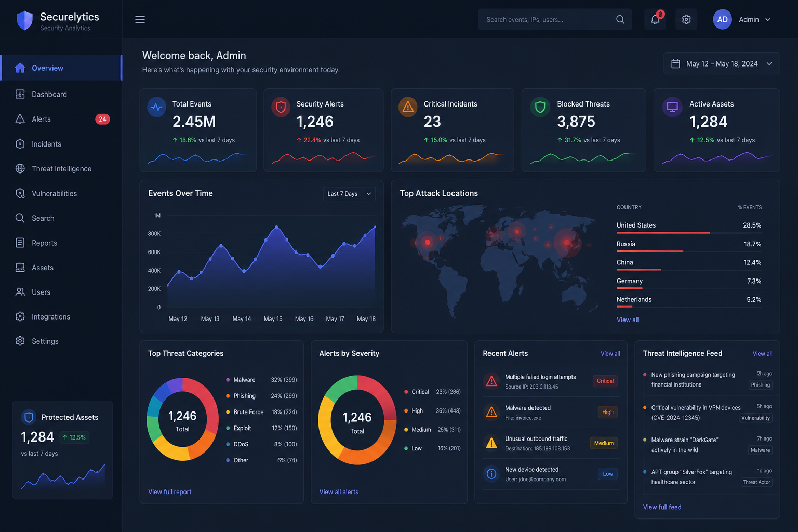The height and width of the screenshot is (532, 798).
Task: Toggle the hamburger menu icon
Action: (x=140, y=19)
